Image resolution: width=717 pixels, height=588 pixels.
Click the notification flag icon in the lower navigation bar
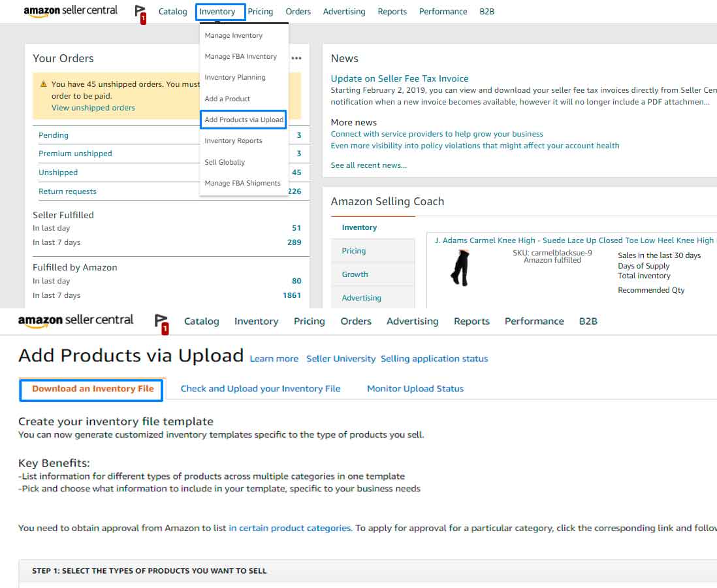pos(162,324)
